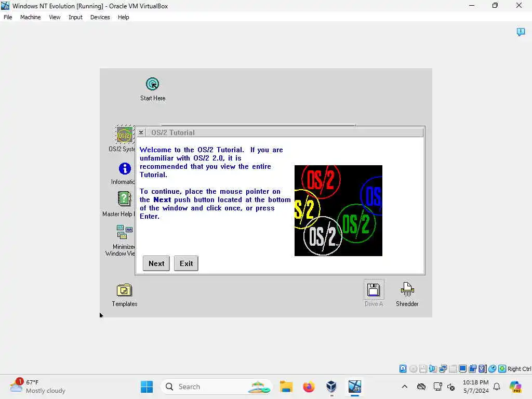Select the Templates folder icon
The width and height of the screenshot is (532, 399).
[x=124, y=290]
